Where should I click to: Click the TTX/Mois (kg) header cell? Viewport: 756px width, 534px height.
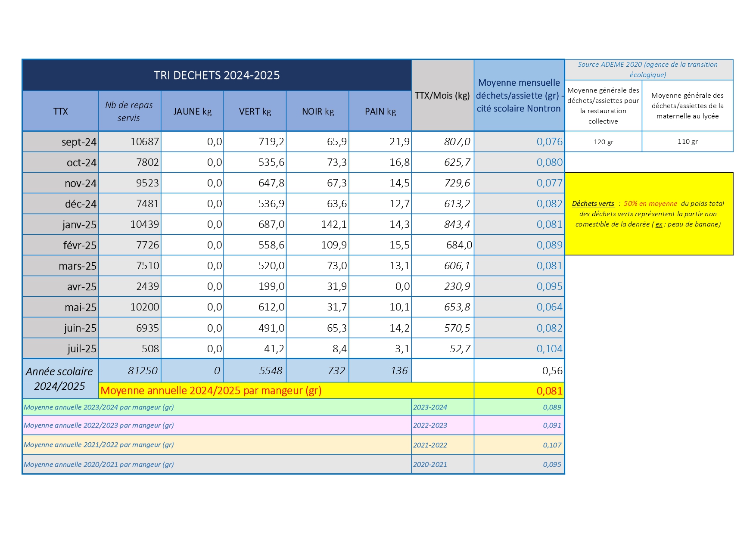442,95
